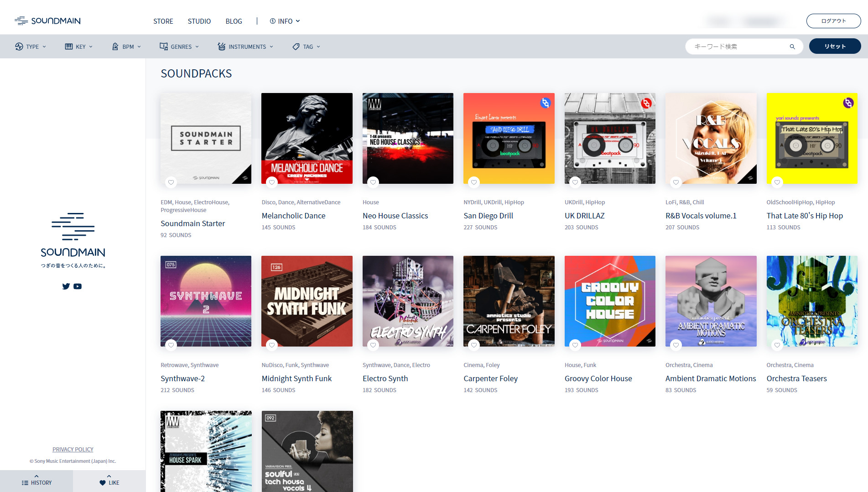
Task: Like the R&B Vocals volume.1 pack
Action: (676, 182)
